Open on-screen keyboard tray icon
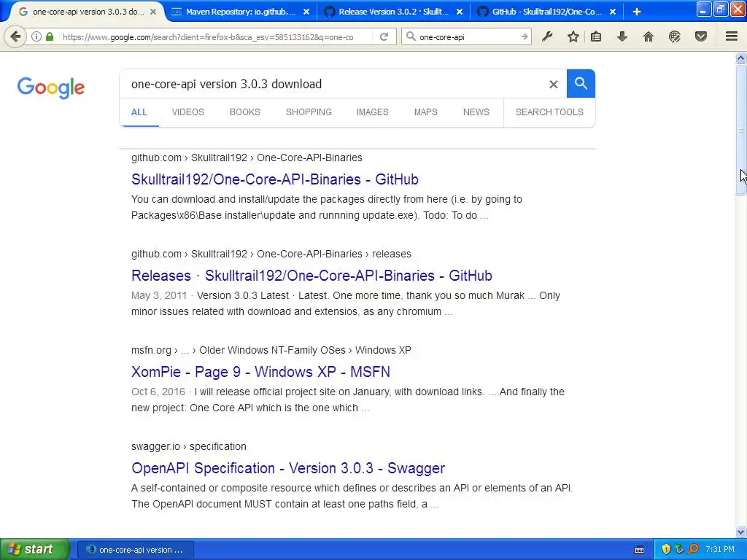Image resolution: width=747 pixels, height=560 pixels. click(639, 550)
